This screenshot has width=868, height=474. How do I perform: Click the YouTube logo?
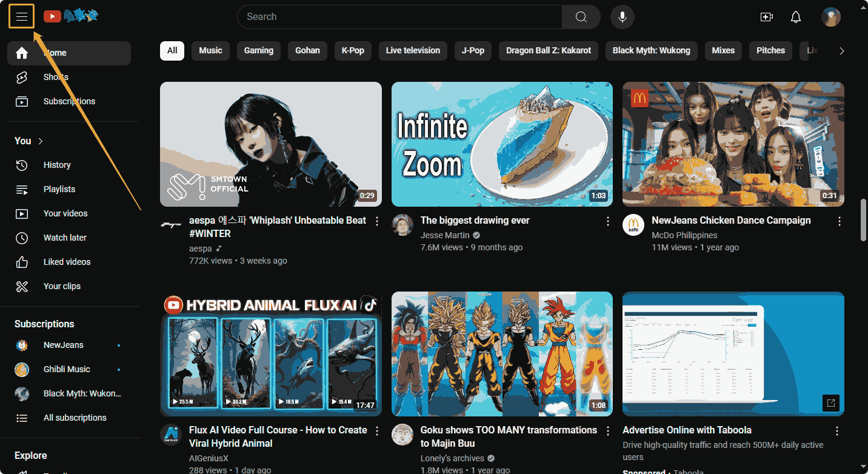tap(71, 16)
